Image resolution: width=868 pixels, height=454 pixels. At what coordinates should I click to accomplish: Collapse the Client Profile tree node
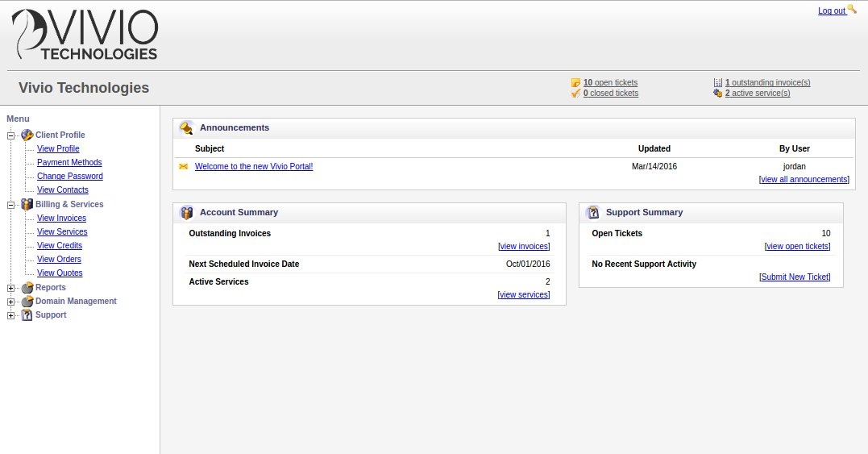click(10, 135)
